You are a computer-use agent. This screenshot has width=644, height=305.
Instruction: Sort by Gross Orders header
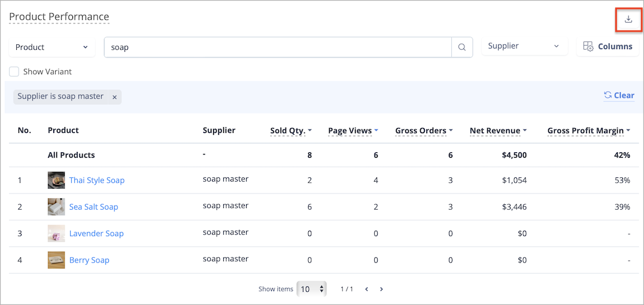point(424,131)
